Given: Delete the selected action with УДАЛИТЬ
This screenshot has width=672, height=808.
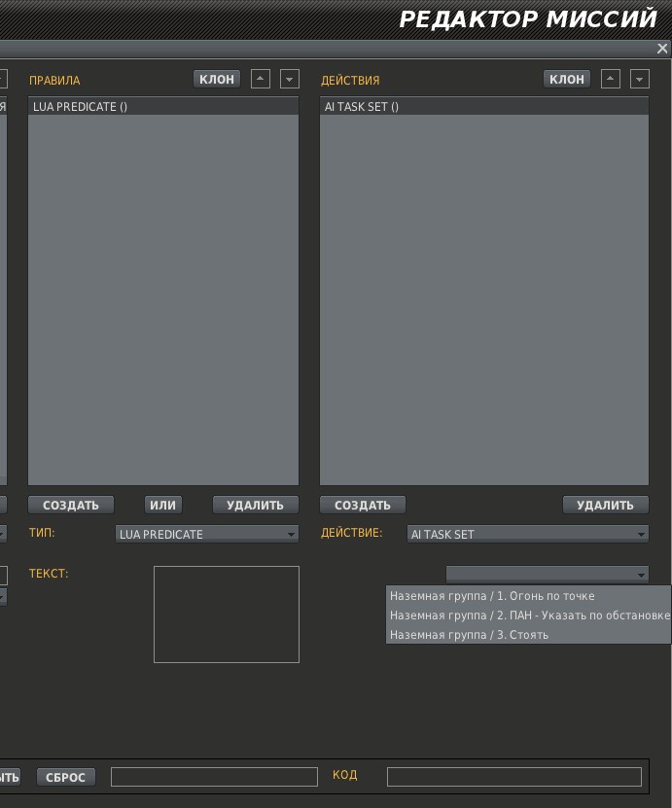Looking at the screenshot, I should 605,505.
